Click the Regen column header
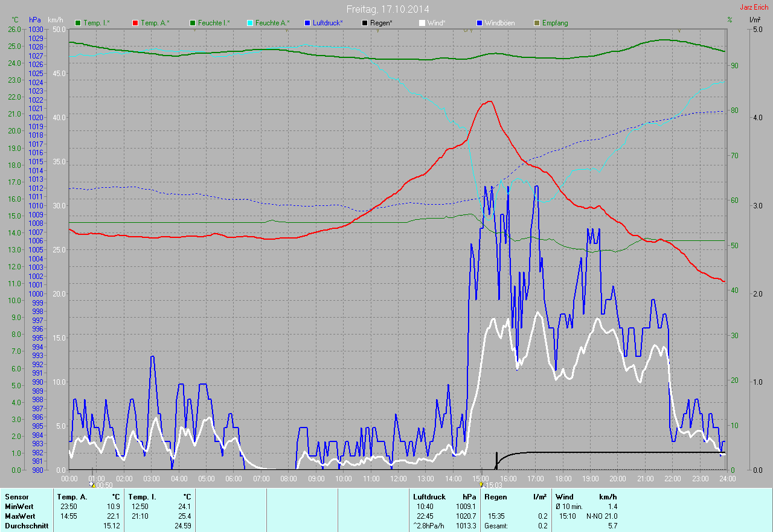 pos(495,496)
